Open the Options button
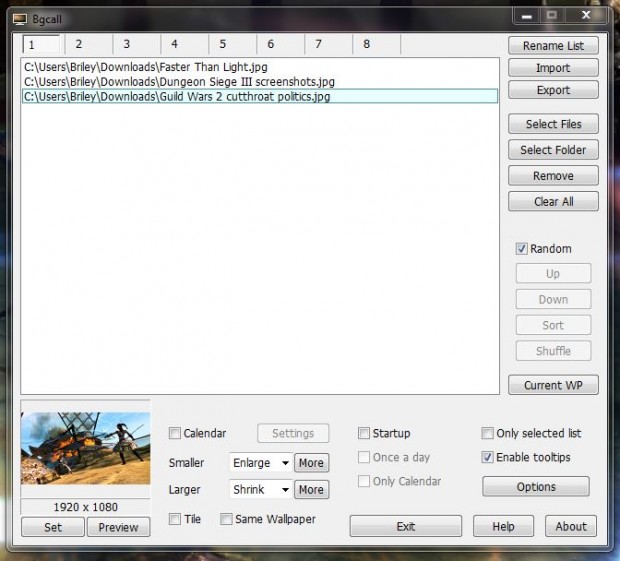Viewport: 620px width, 561px height. 536,487
